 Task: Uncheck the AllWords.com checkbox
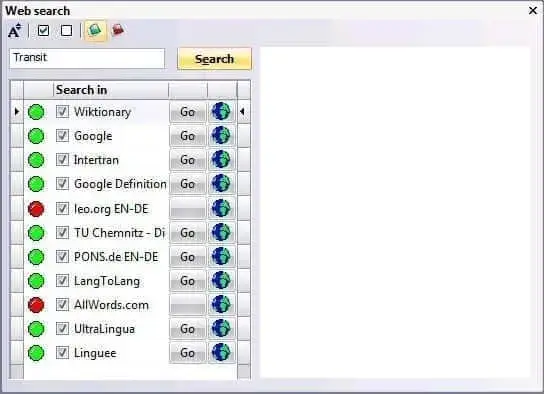click(62, 305)
